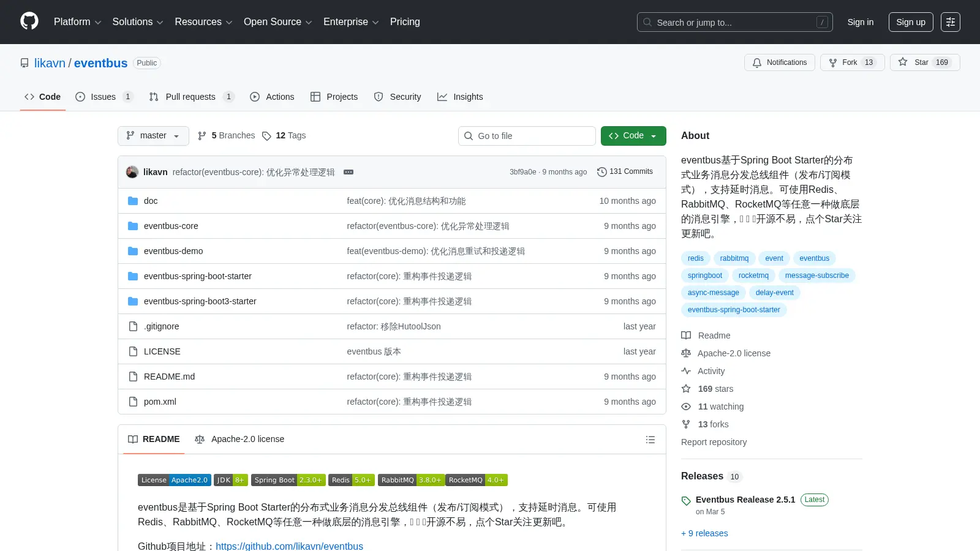This screenshot has width=980, height=551.
Task: Open the Pricing page
Action: (405, 22)
